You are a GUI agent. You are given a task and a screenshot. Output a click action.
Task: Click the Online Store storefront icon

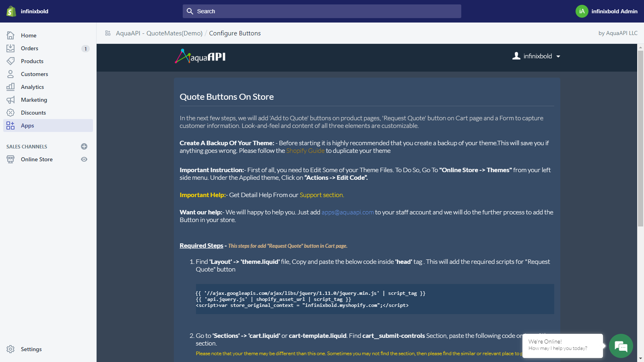10,159
